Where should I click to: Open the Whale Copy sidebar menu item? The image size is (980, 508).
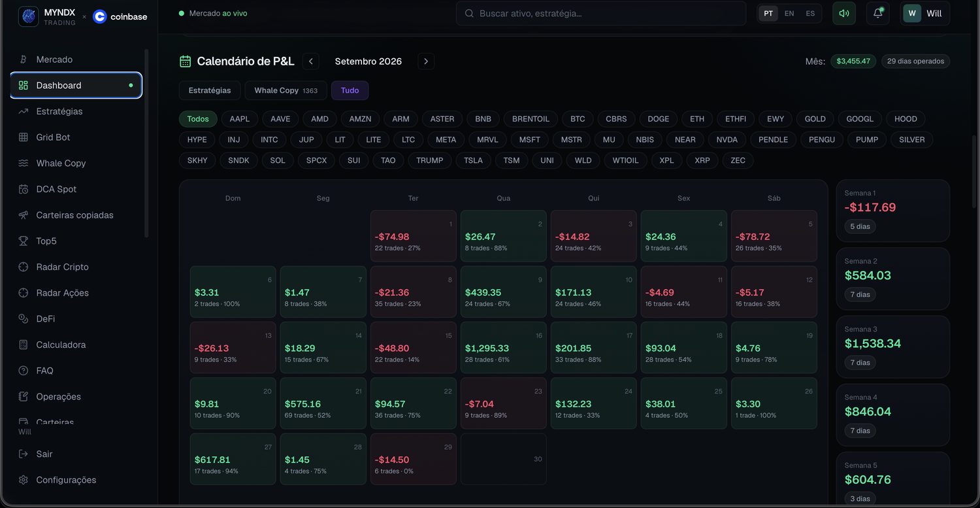(x=76, y=163)
